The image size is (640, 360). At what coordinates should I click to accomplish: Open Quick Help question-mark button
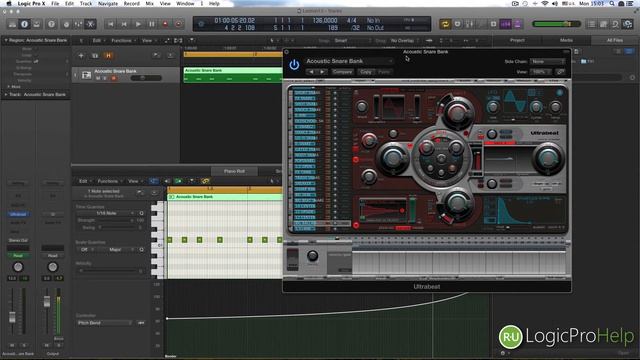point(51,24)
